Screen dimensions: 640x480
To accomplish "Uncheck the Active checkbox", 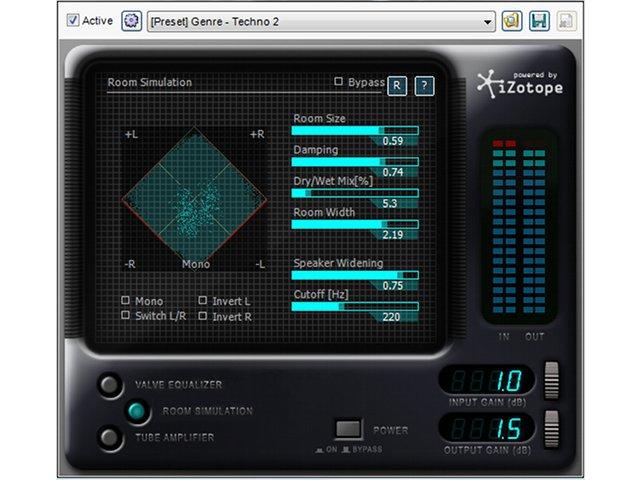I will point(73,20).
